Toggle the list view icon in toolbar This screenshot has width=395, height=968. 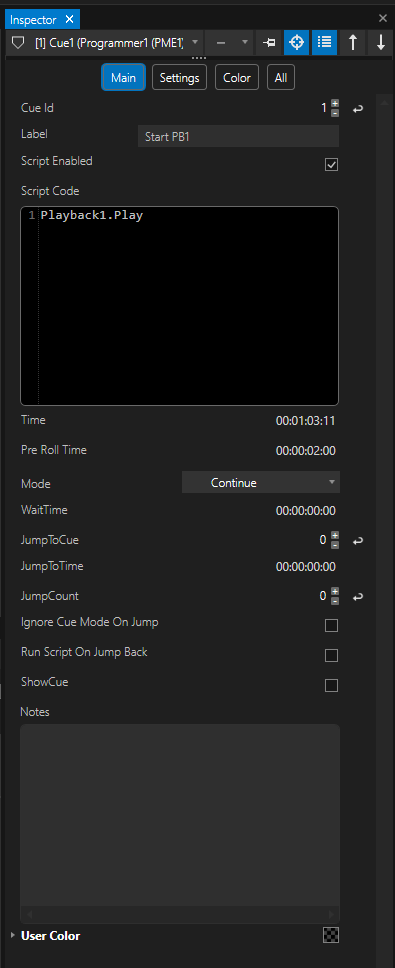click(324, 43)
